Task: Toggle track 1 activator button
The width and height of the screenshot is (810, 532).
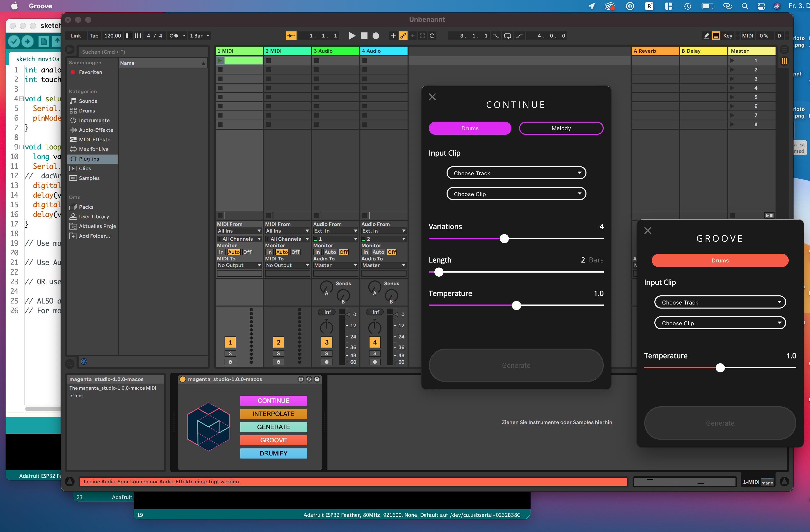Action: tap(230, 342)
